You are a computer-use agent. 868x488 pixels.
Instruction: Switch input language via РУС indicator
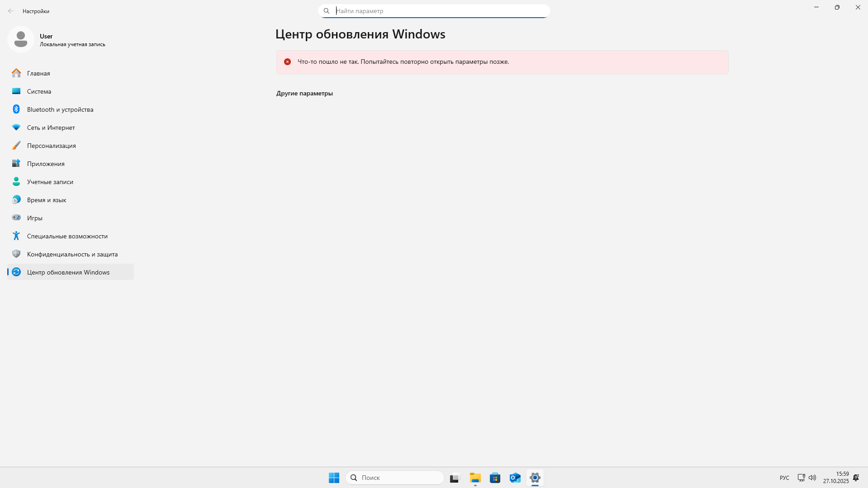[x=784, y=478]
